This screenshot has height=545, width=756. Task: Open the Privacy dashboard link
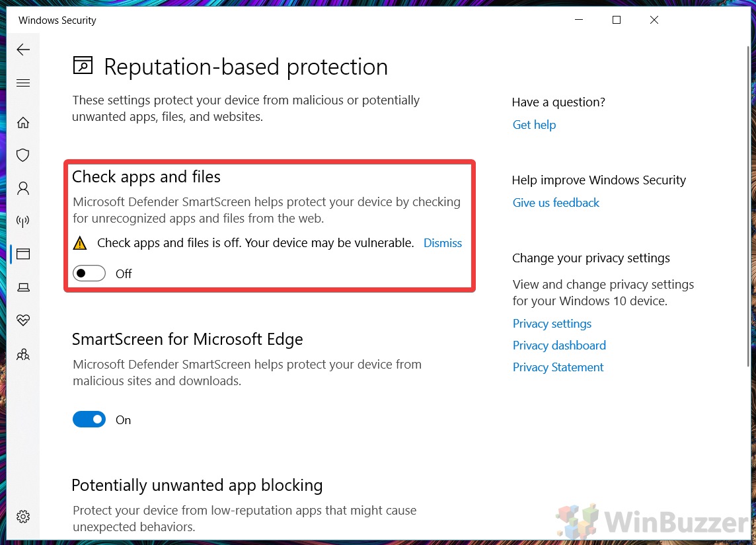click(559, 345)
